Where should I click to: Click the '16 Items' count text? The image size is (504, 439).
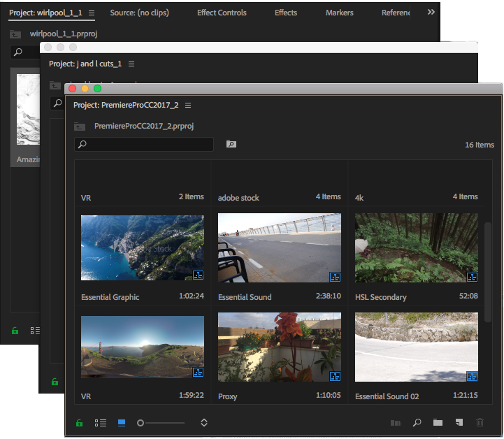480,145
